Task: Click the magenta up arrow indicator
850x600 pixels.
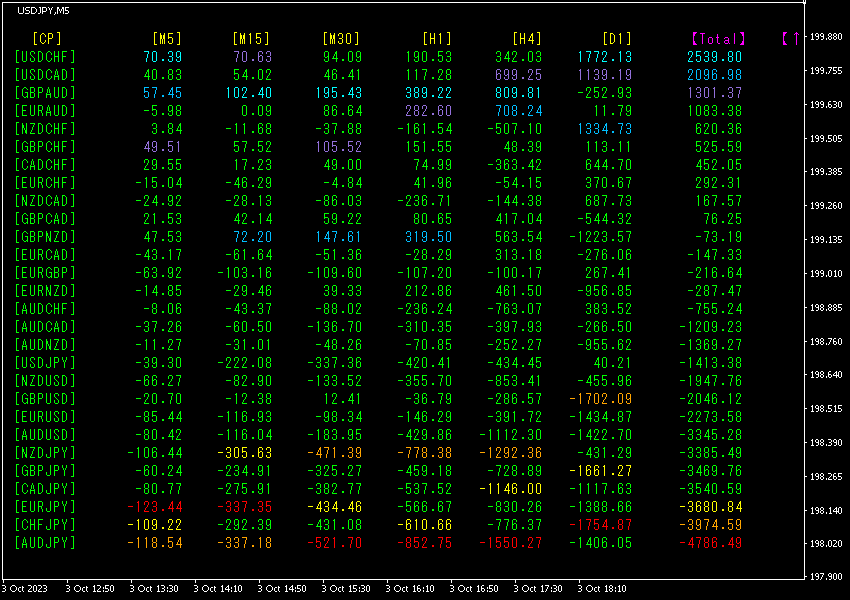Action: pyautogui.click(x=796, y=38)
